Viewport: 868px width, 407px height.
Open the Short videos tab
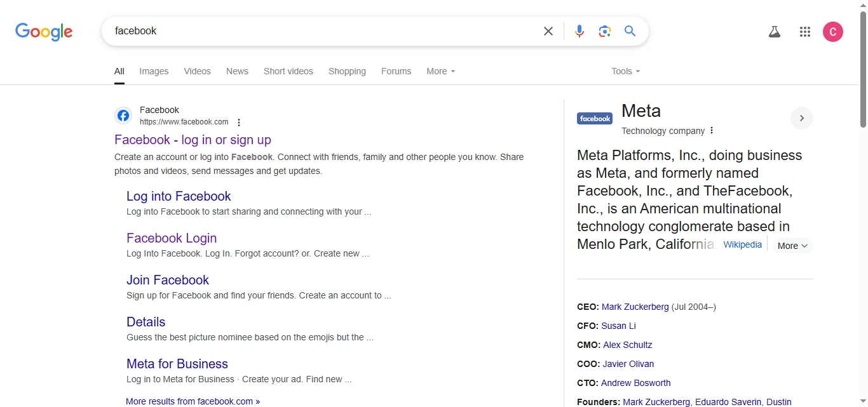[288, 71]
